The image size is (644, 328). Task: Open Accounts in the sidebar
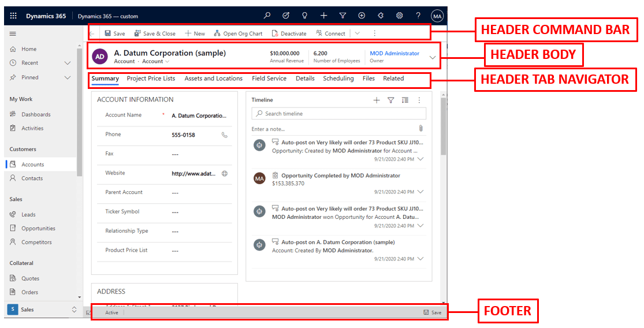41,164
